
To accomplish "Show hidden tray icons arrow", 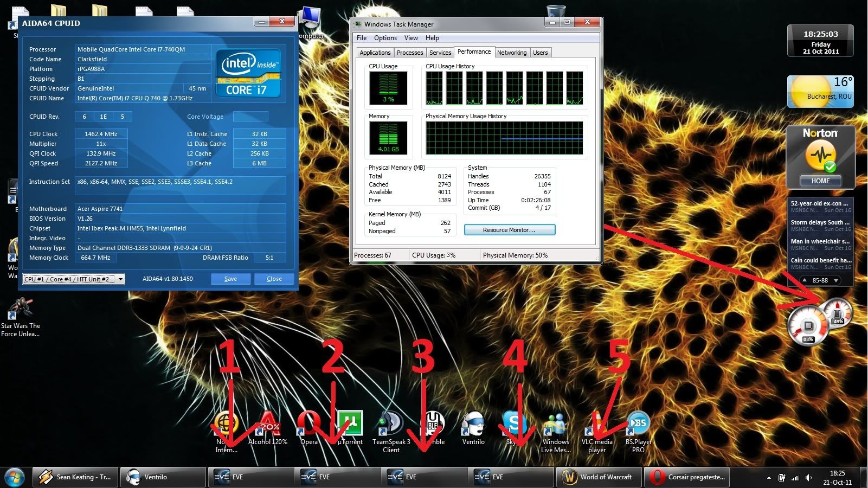I will coord(768,478).
